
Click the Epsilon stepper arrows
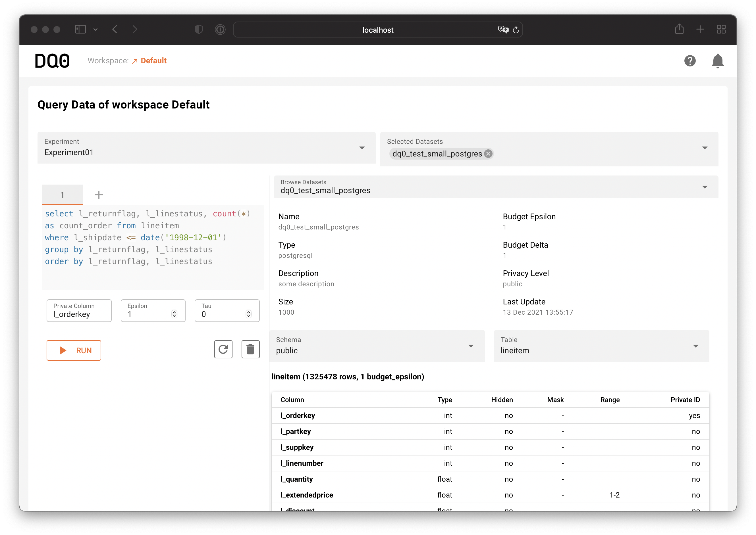point(174,314)
